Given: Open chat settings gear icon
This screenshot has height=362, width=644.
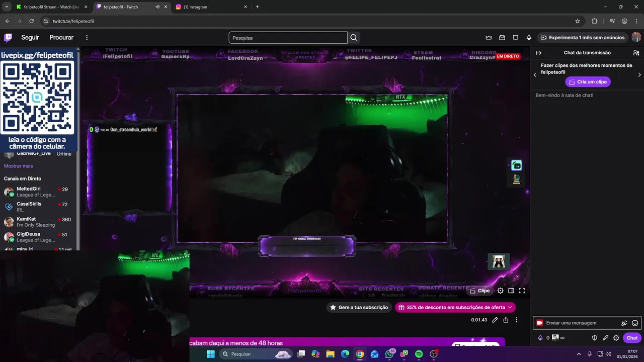Looking at the screenshot, I should tap(616, 338).
